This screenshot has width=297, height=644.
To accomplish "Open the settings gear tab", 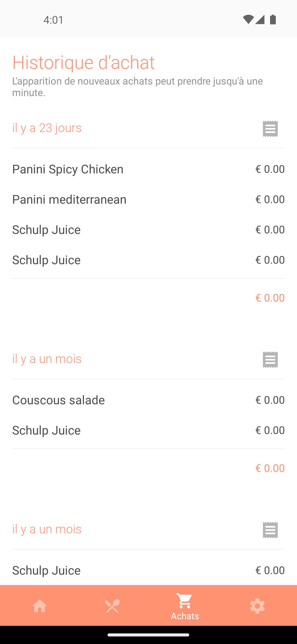I will [257, 606].
